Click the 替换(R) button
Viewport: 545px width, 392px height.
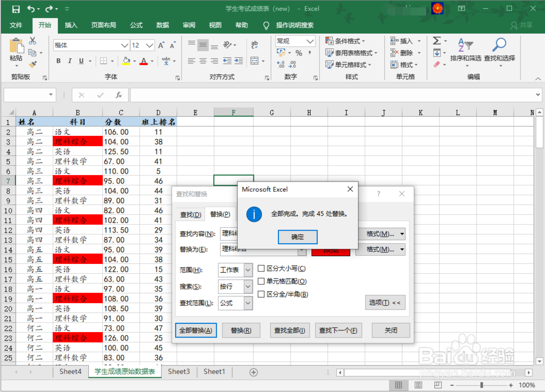tap(241, 330)
